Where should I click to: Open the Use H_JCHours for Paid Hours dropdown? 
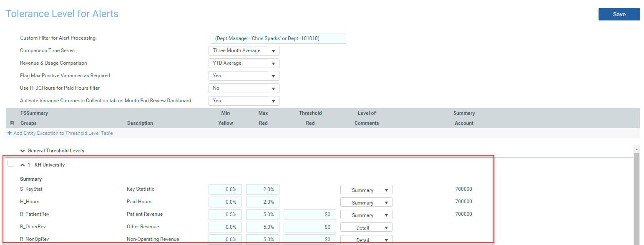[x=244, y=88]
